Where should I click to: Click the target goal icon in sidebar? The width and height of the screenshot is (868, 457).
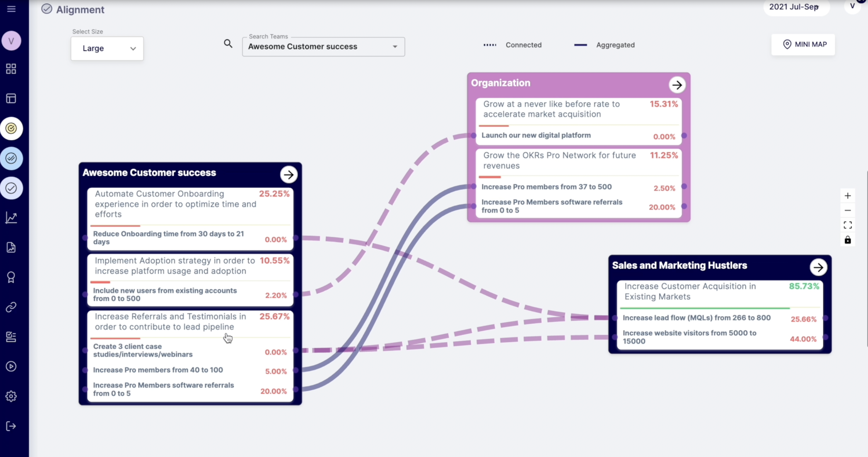tap(11, 128)
